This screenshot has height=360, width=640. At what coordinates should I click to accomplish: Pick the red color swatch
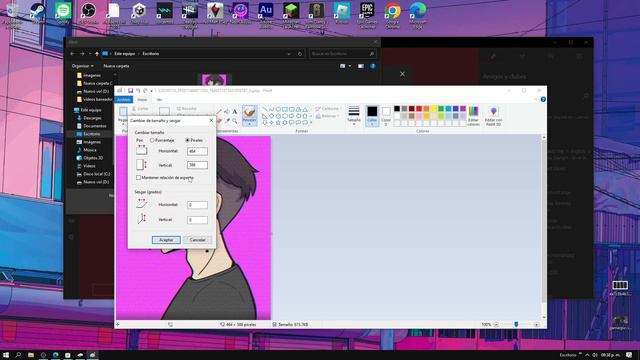point(419,109)
